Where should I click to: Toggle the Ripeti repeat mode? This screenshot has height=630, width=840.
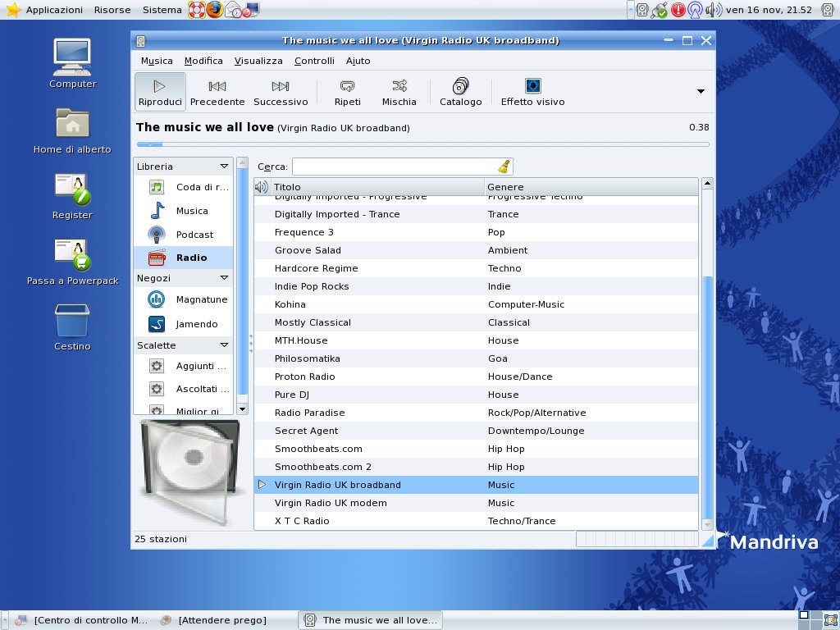click(347, 92)
